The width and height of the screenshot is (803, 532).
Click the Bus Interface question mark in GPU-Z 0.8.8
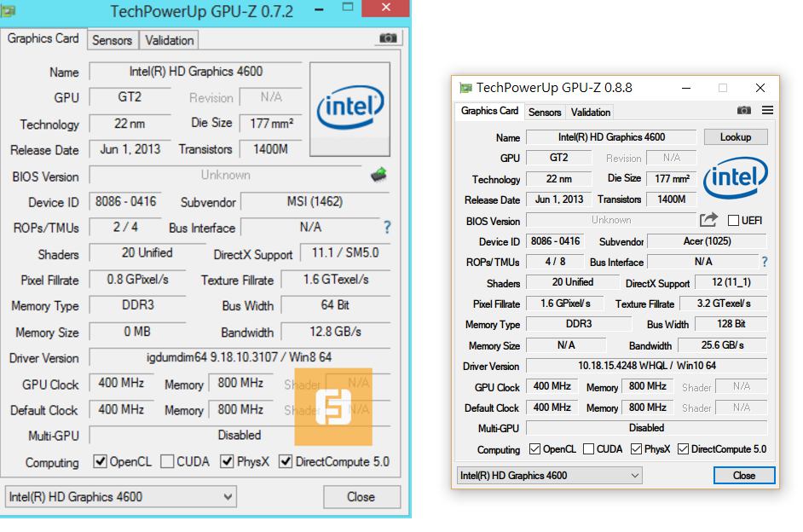[x=764, y=262]
